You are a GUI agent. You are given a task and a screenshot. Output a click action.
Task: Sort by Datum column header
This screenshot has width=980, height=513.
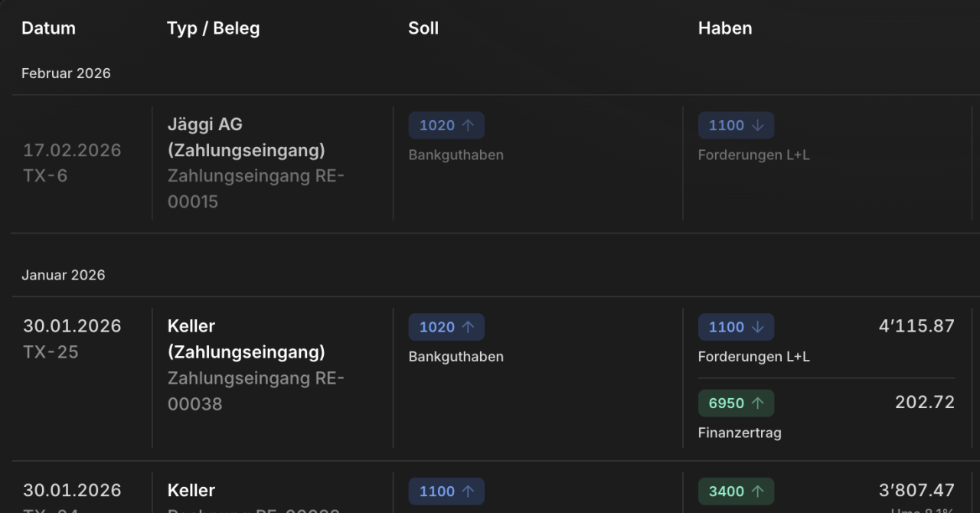48,28
